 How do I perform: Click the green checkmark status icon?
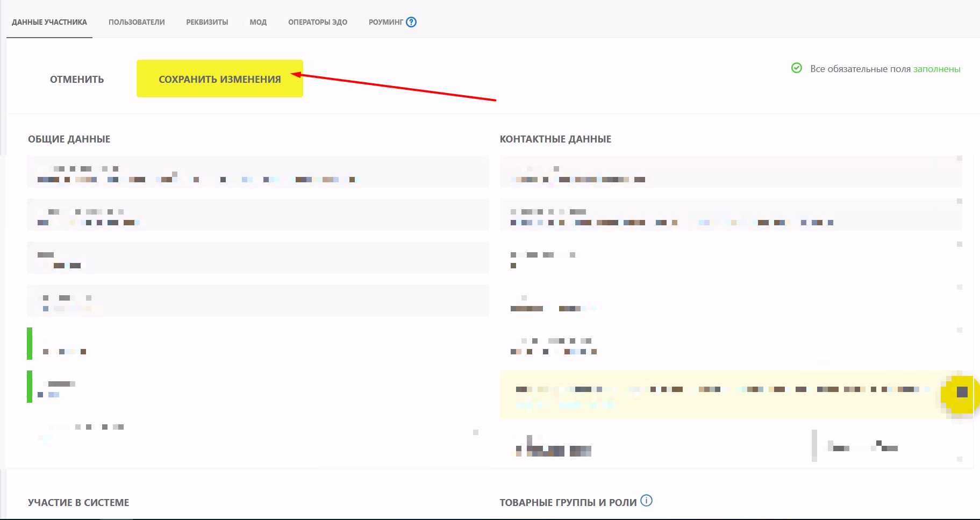click(797, 68)
